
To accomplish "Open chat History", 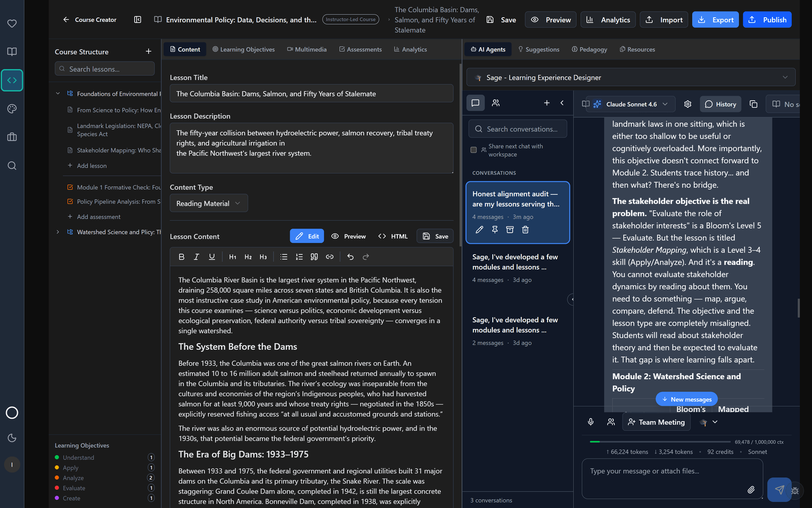I will (x=721, y=104).
